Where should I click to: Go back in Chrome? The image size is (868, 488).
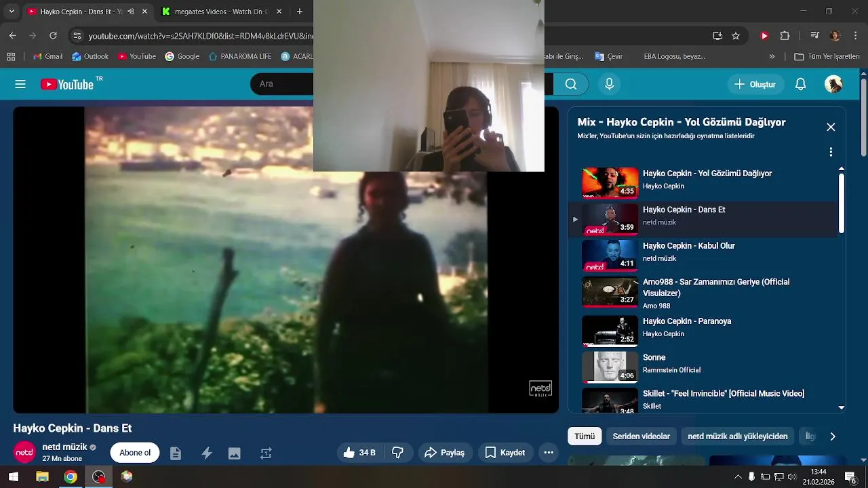[13, 36]
